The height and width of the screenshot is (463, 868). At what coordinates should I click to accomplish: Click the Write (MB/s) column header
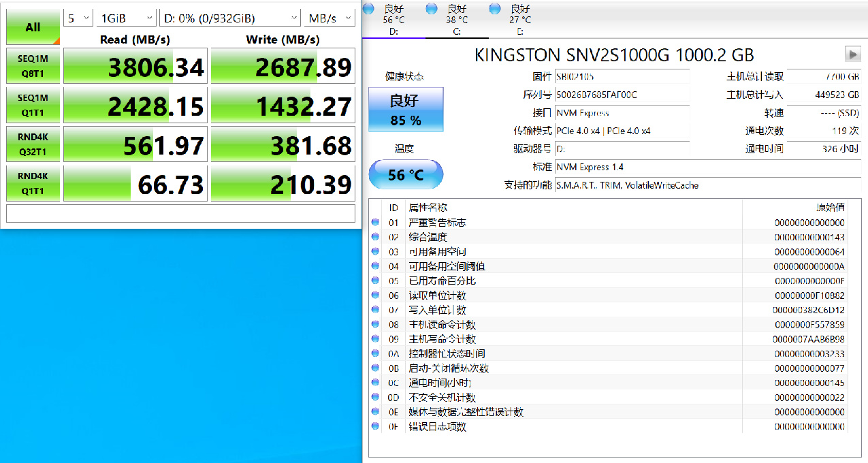[283, 39]
